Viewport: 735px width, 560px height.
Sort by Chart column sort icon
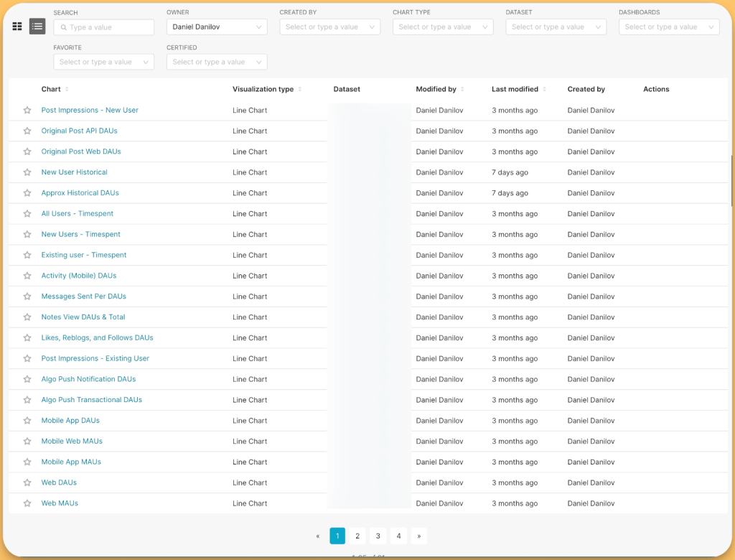(x=67, y=90)
